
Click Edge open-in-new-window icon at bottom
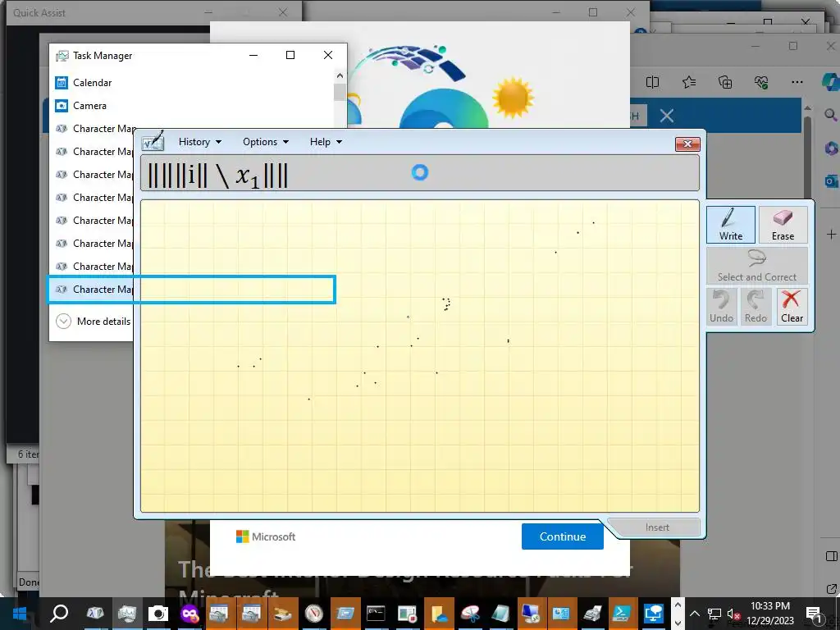[x=832, y=589]
